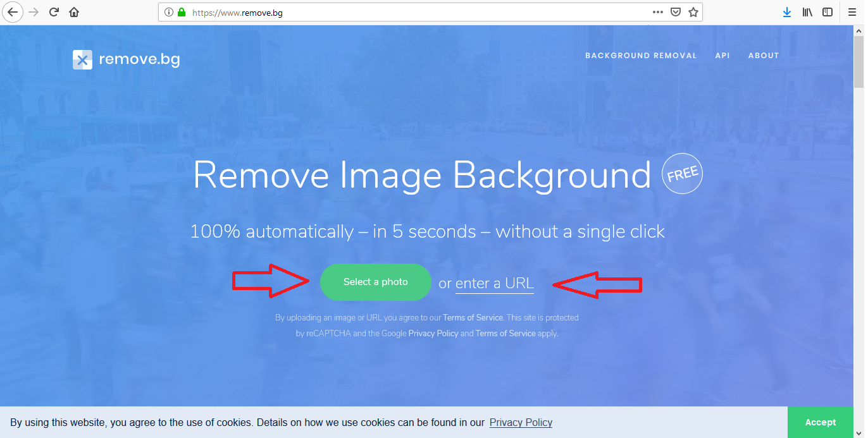
Task: Save the page to Pocket icon
Action: click(x=676, y=12)
